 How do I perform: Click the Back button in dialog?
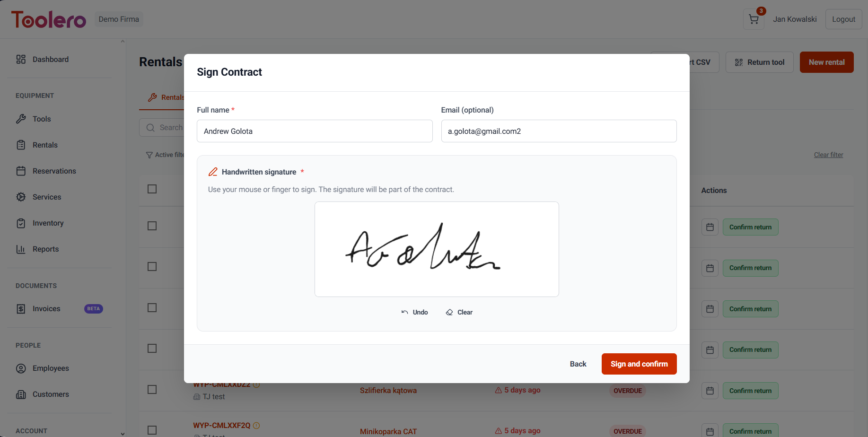click(578, 364)
